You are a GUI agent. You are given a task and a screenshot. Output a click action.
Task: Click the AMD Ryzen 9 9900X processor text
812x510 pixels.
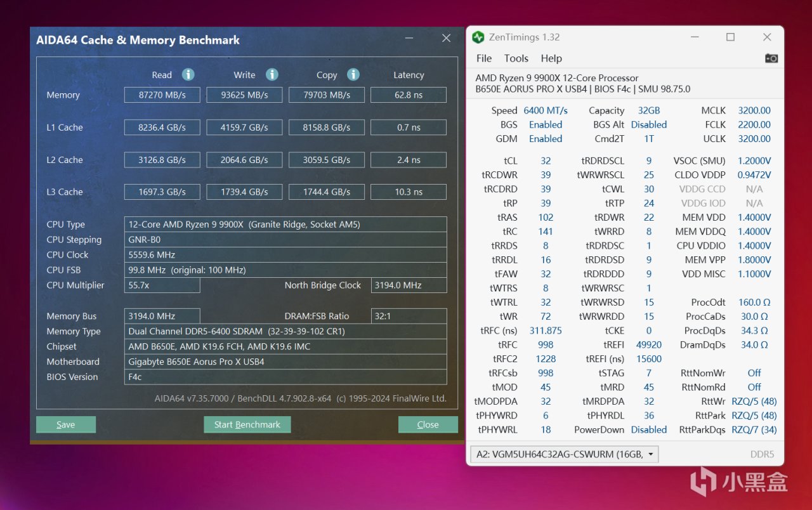(x=557, y=78)
